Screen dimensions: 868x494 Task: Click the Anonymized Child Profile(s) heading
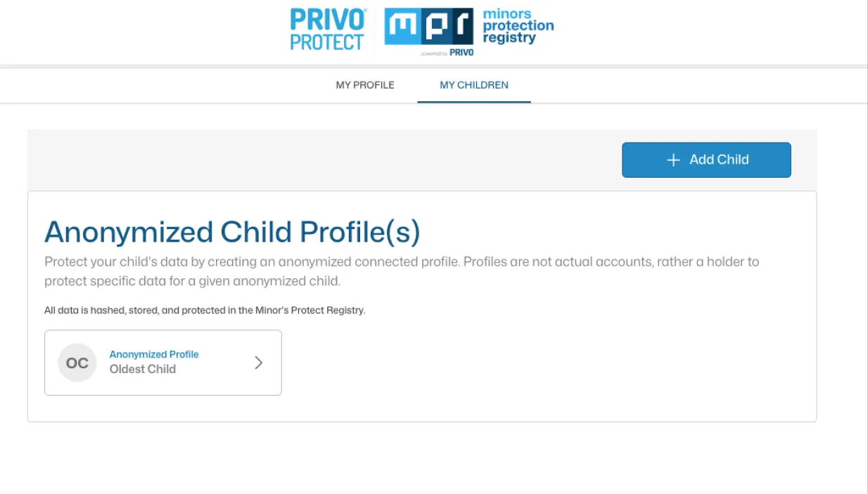(x=232, y=232)
